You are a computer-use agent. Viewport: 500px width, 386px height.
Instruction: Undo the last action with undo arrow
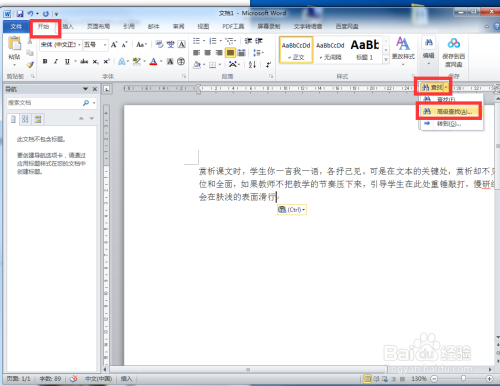point(31,14)
